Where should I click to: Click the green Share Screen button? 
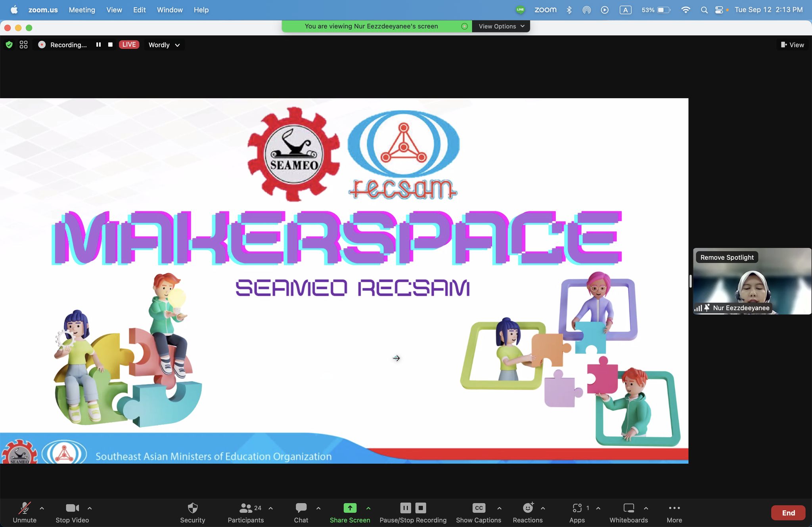point(350,513)
